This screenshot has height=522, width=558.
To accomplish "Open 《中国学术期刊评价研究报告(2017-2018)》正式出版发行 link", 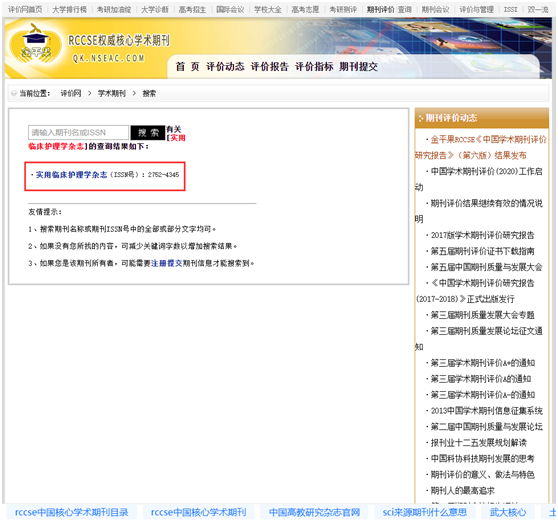I will point(475,291).
